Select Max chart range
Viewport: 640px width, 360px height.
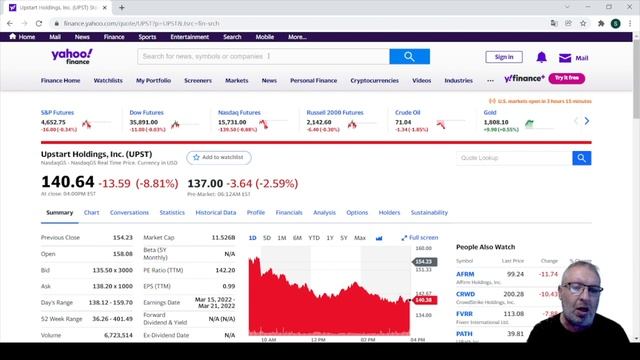tap(360, 238)
